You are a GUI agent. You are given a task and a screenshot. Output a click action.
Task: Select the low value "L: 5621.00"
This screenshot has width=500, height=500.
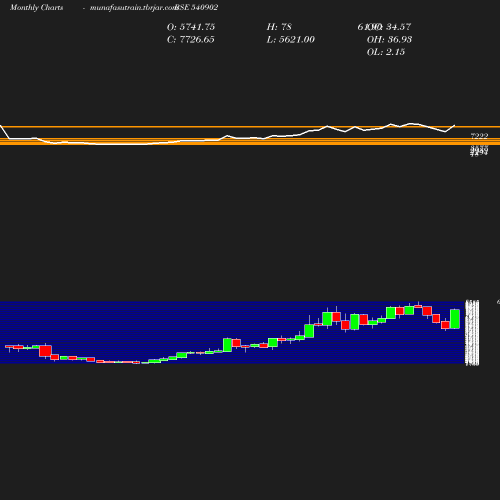[290, 40]
